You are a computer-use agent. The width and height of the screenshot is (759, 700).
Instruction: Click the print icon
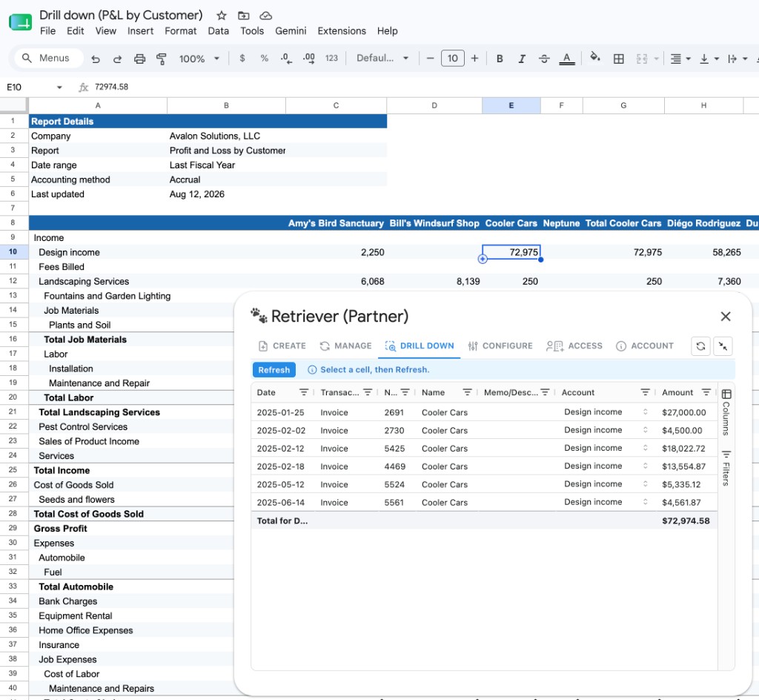(x=139, y=59)
